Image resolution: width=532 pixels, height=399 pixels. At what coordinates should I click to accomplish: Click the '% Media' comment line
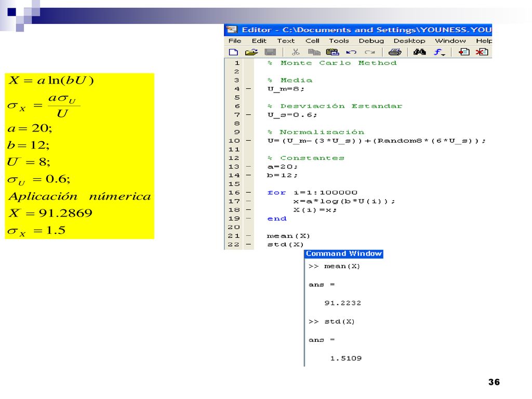click(x=290, y=81)
